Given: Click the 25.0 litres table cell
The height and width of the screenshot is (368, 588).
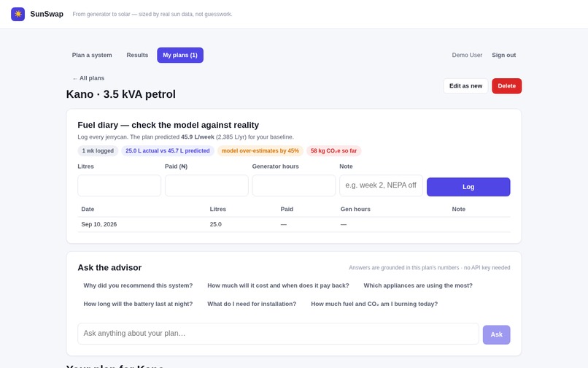Looking at the screenshot, I should click(x=216, y=225).
